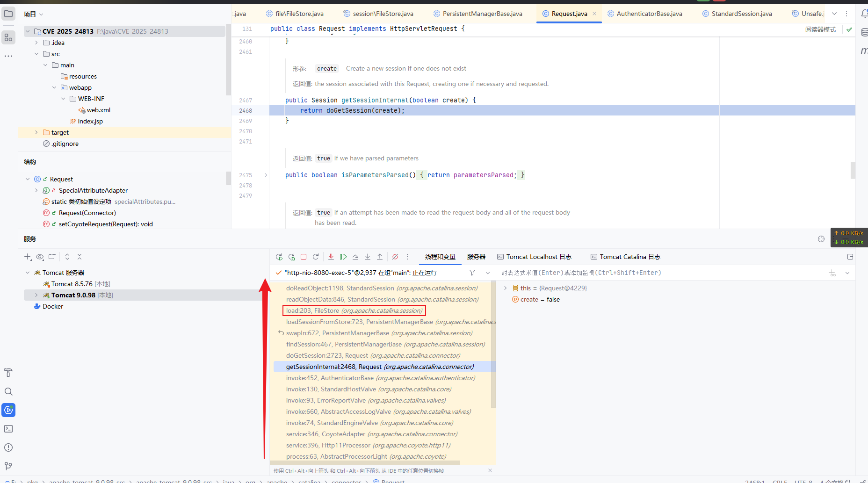Collapse the Tomcat 服务器 services node

[28, 273]
